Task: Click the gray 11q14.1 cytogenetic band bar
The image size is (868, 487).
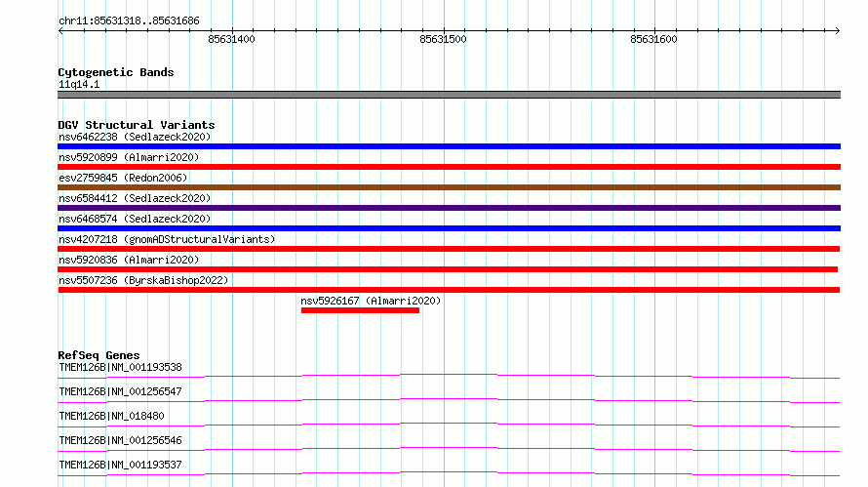Action: (x=449, y=95)
